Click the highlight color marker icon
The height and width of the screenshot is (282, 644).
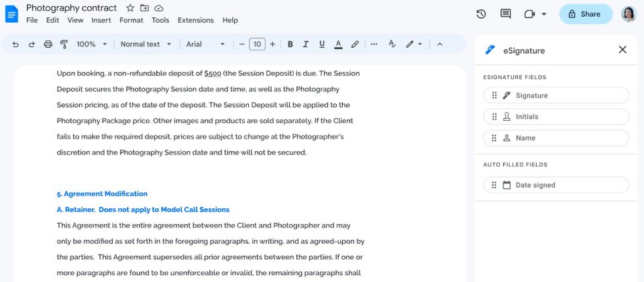tap(355, 44)
